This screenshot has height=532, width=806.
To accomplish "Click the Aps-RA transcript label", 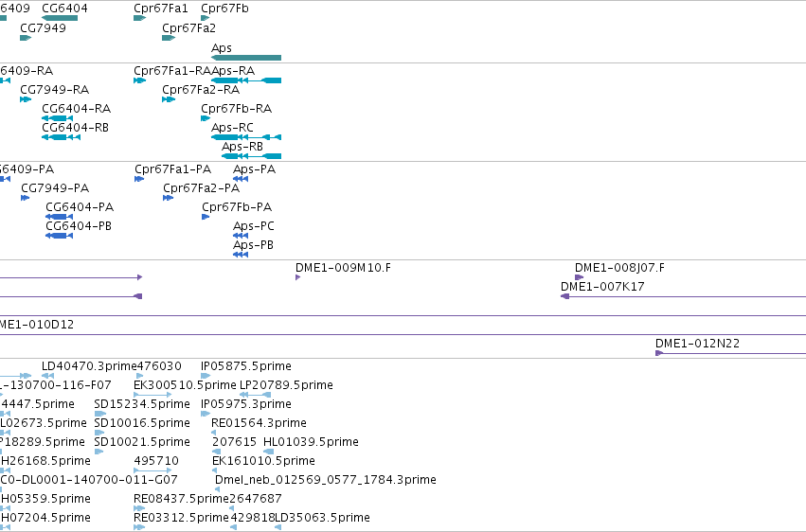I will coord(233,71).
